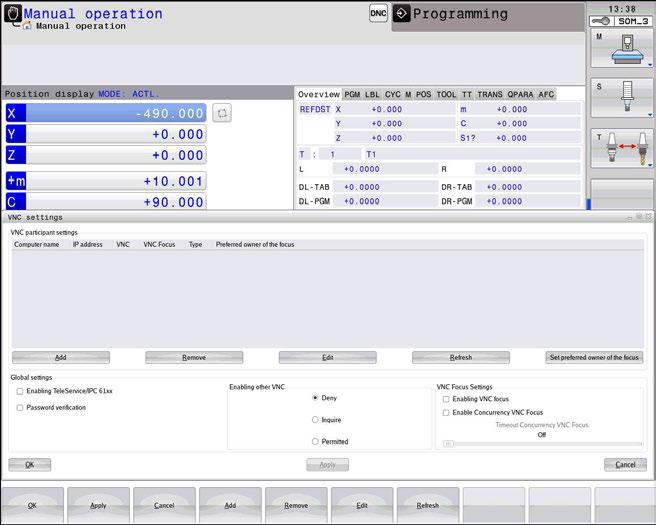Click the dialog Apply button
This screenshot has width=656, height=525.
coord(328,465)
